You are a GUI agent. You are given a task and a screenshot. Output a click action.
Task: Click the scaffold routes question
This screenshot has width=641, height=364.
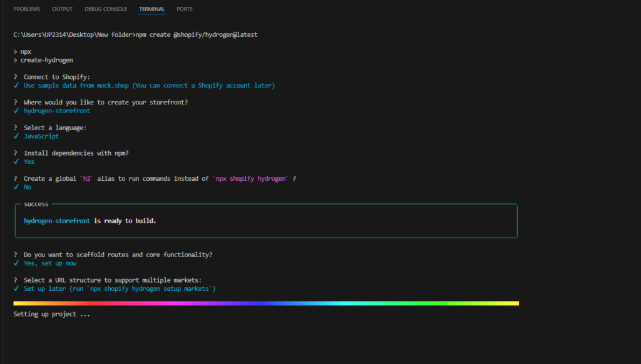(118, 255)
